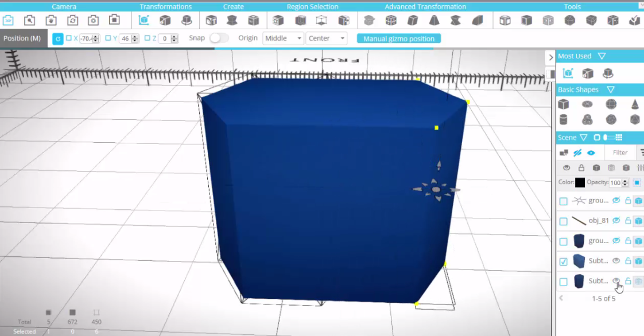644x336 pixels.
Task: Select the 360 camera view icon
Action: click(8, 20)
